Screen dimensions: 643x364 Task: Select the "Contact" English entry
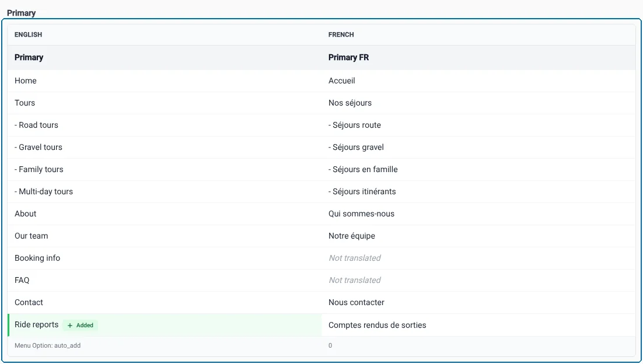click(x=29, y=302)
